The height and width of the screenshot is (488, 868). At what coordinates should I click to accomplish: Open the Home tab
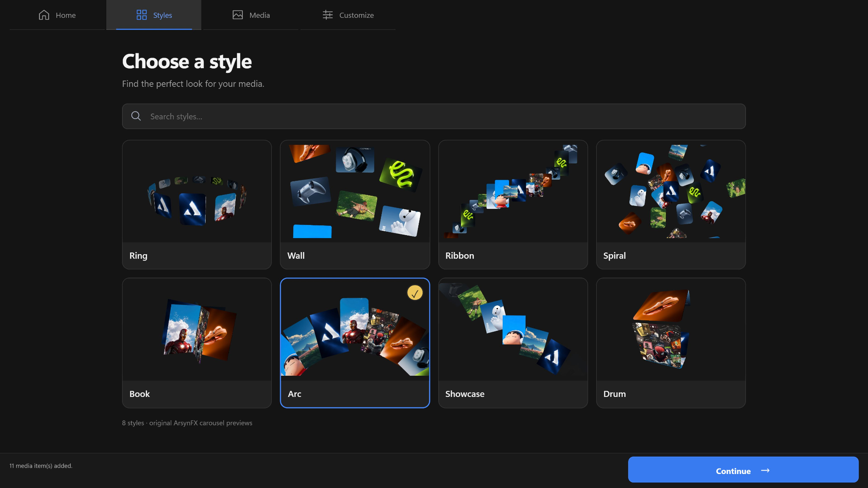(x=57, y=15)
